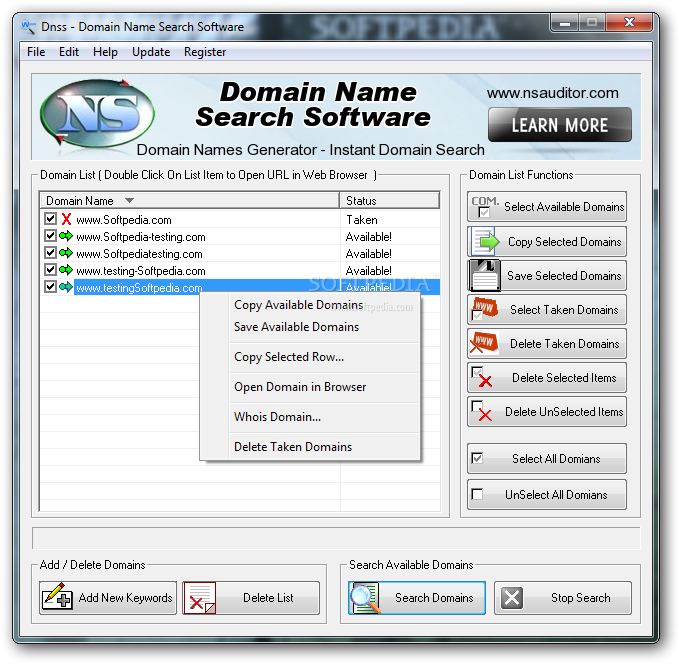Click the Taken status of www.Softpedia.com
The height and width of the screenshot is (664, 680).
[361, 220]
